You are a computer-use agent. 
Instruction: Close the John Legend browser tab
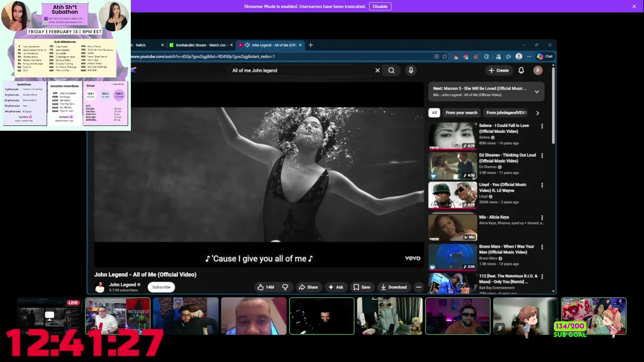[x=300, y=45]
